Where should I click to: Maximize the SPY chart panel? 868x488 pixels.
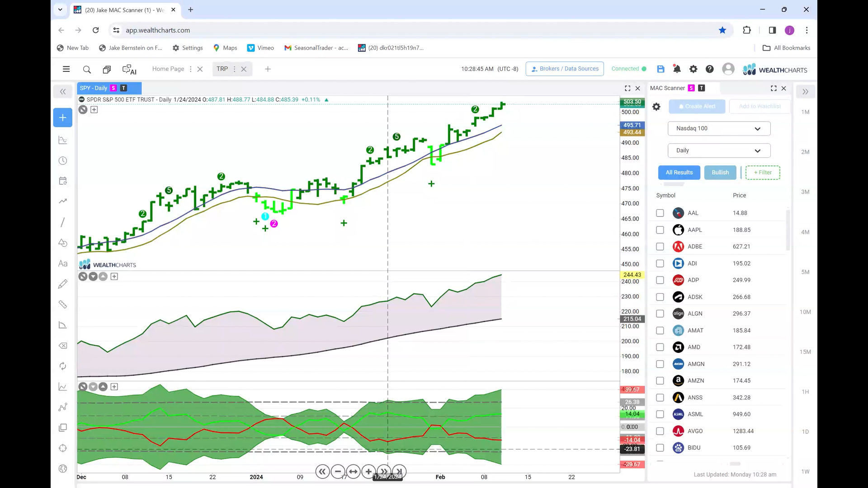pos(627,88)
